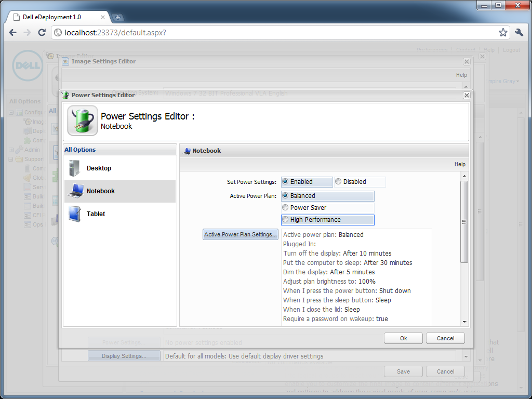Collapse the Suppor node in the background tree
Screen dimensions: 532x399
[x=11, y=159]
